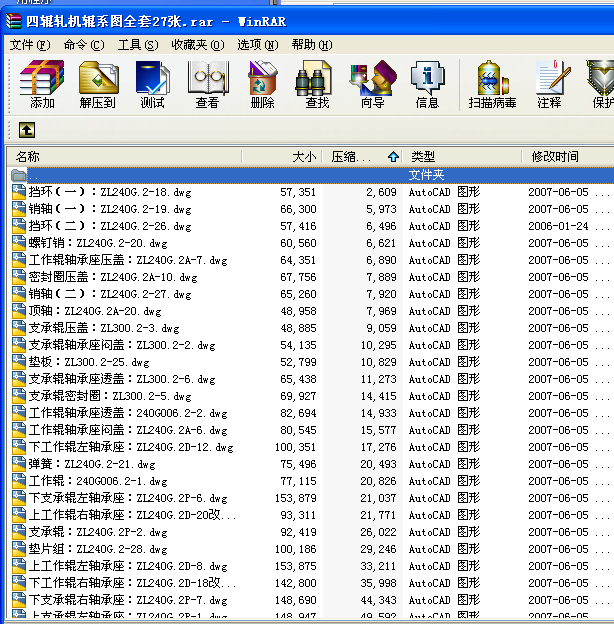This screenshot has width=614, height=624.
Task: Open the 收藏夹(O) menu
Action: click(x=198, y=45)
